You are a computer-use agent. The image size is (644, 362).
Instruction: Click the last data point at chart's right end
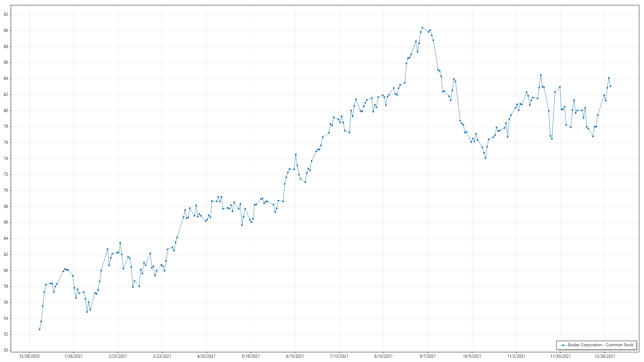coord(610,86)
